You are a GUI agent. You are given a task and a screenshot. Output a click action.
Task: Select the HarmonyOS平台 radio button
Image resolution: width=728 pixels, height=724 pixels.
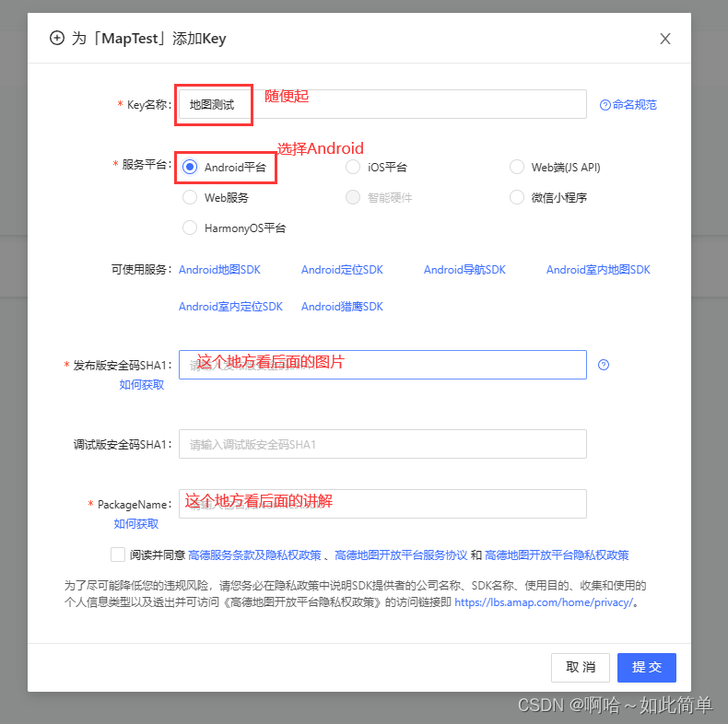(190, 228)
